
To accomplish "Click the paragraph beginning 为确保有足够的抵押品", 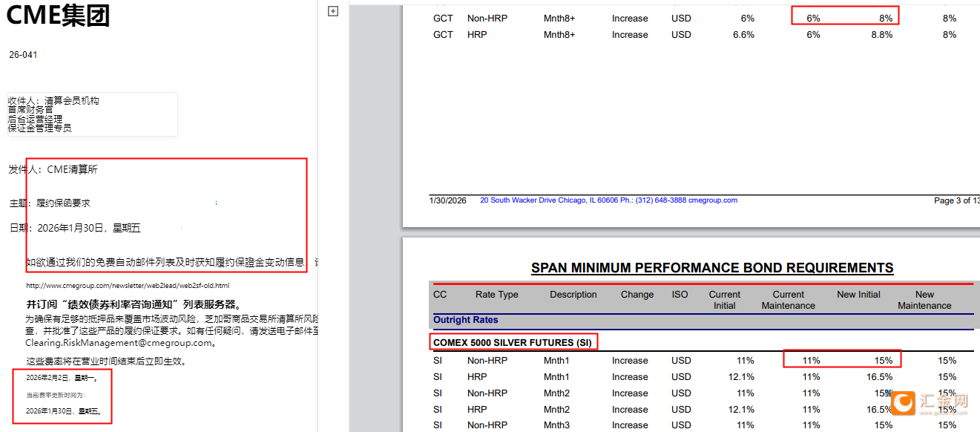I will click(172, 331).
